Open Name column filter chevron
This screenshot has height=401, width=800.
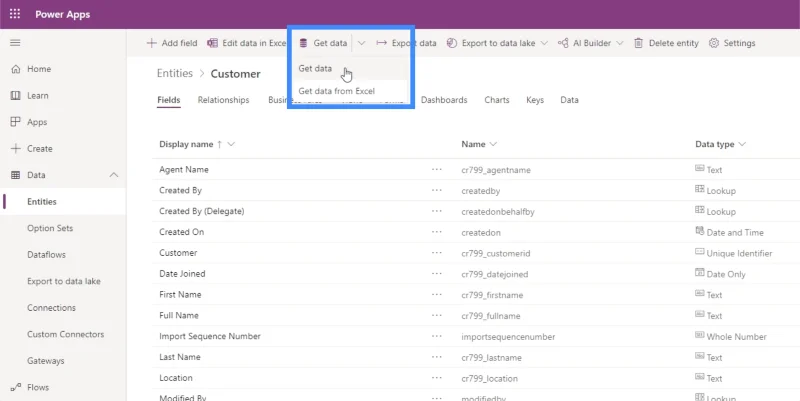click(x=493, y=144)
